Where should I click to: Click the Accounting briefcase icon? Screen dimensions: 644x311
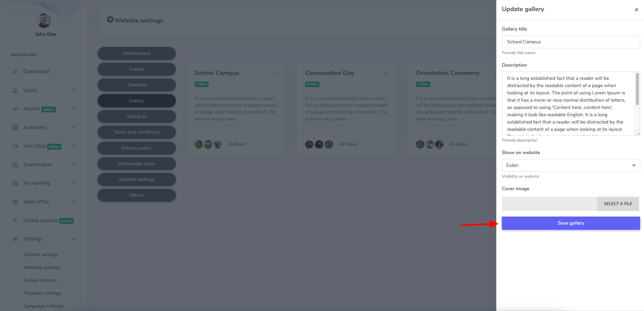coord(15,183)
